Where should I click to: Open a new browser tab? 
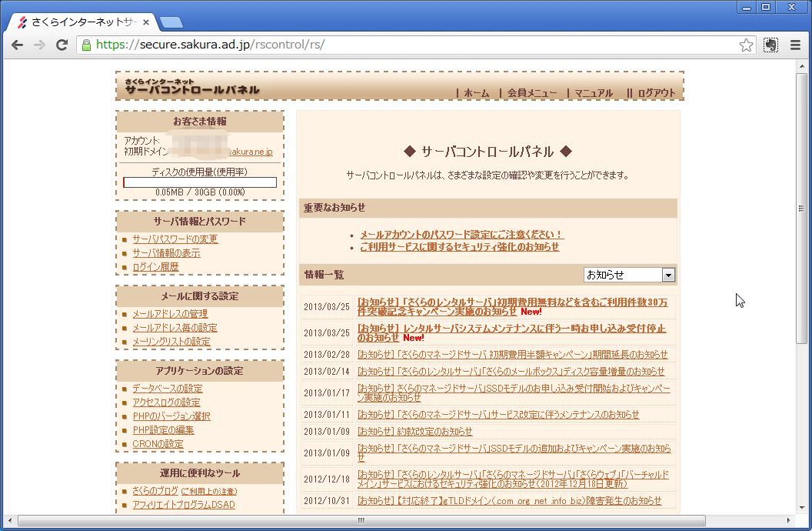pos(171,22)
